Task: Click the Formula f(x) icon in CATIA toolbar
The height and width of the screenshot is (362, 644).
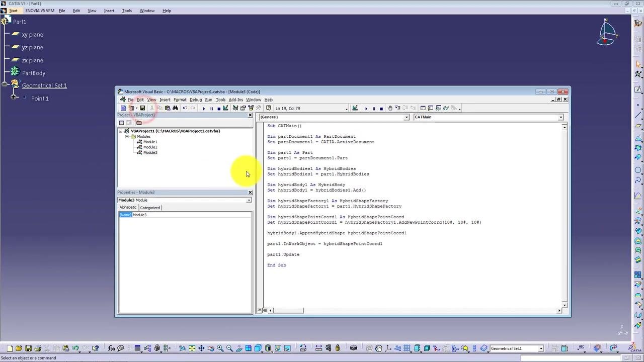Action: pos(112,348)
